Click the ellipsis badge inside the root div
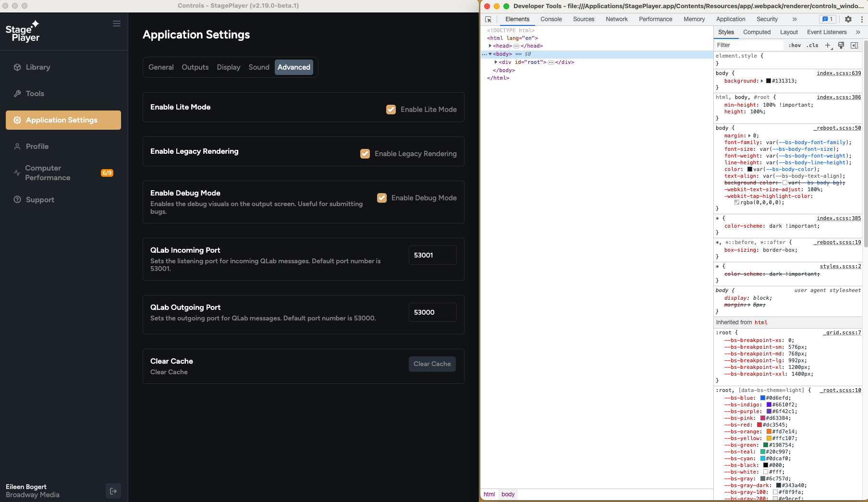The image size is (868, 502). tap(551, 62)
